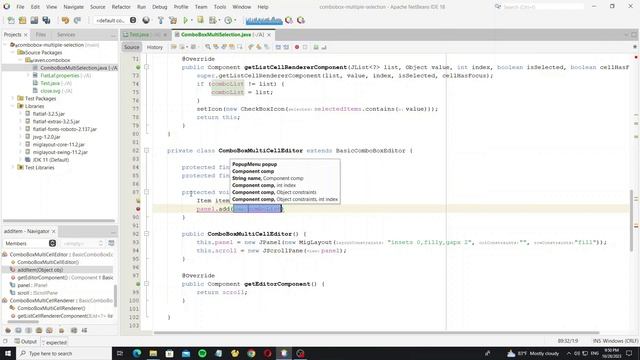Click the Save All toolbar icon
The image size is (640, 360).
(46, 20)
